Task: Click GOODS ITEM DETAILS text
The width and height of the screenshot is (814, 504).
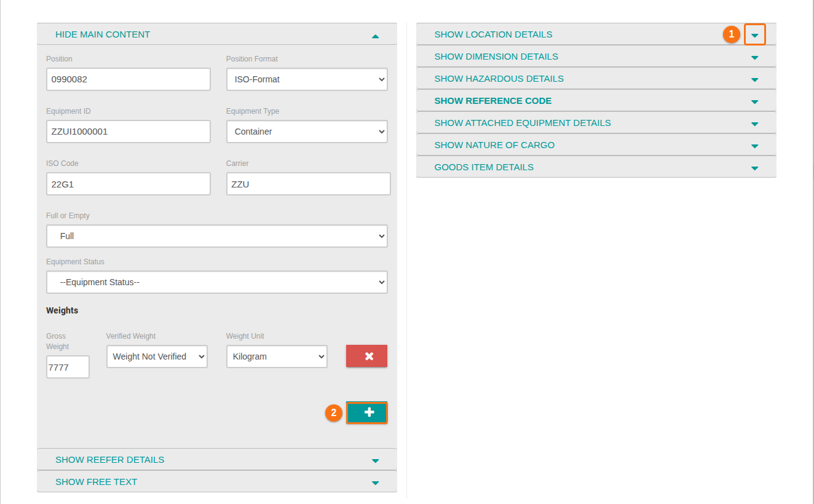Action: (484, 167)
